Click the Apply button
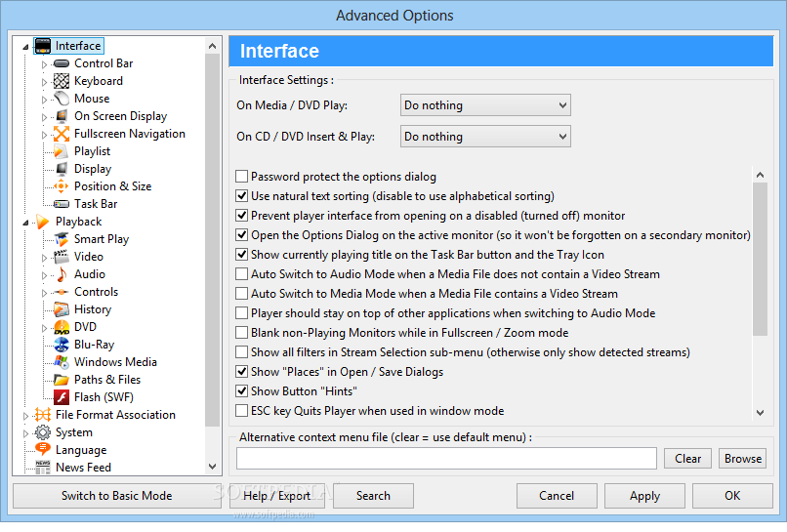This screenshot has width=787, height=532. tap(645, 496)
